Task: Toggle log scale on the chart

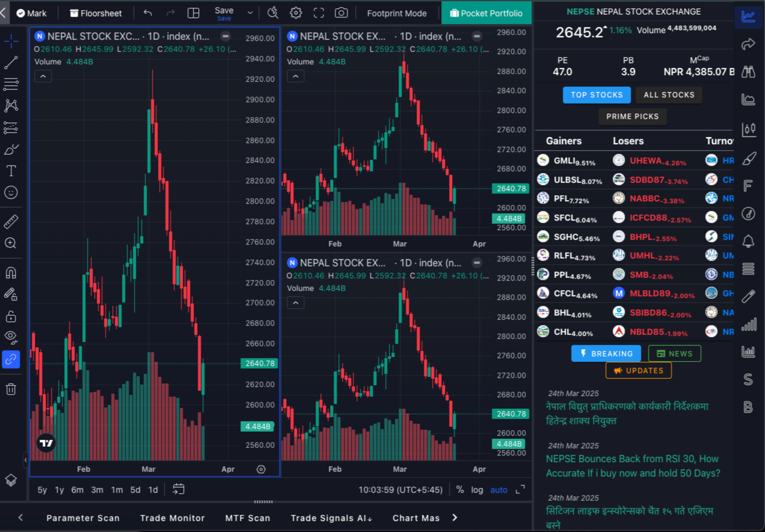Action: click(477, 490)
